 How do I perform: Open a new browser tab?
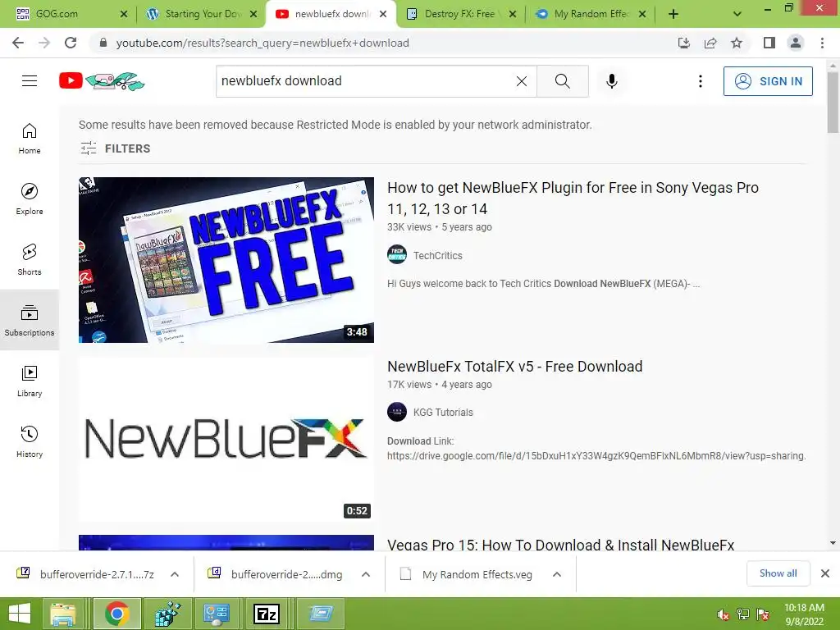[673, 14]
